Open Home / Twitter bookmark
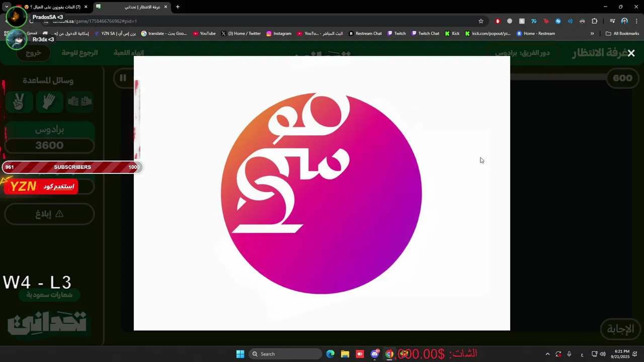 coord(241,34)
